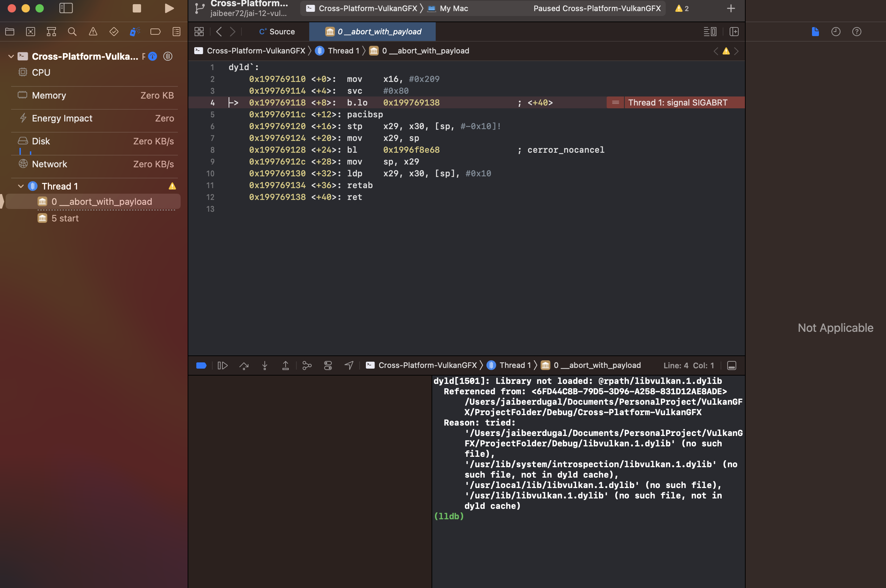Switch to the Source tab

277,32
